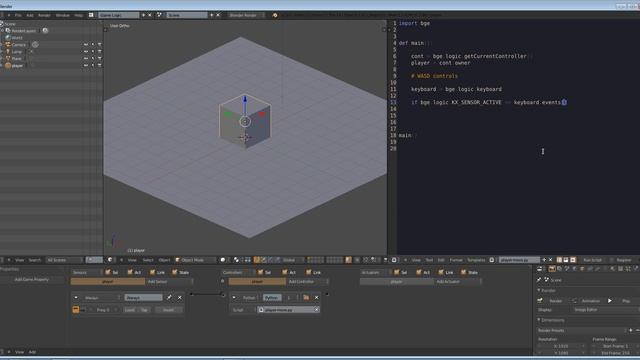Toggle Controllers Act checkbox
This screenshot has width=640, height=360.
pyautogui.click(x=285, y=272)
